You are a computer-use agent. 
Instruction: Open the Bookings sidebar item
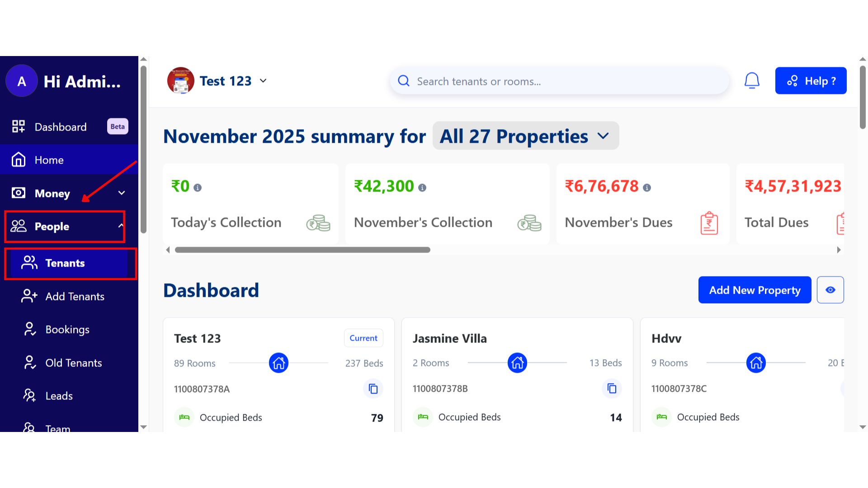[x=67, y=330]
